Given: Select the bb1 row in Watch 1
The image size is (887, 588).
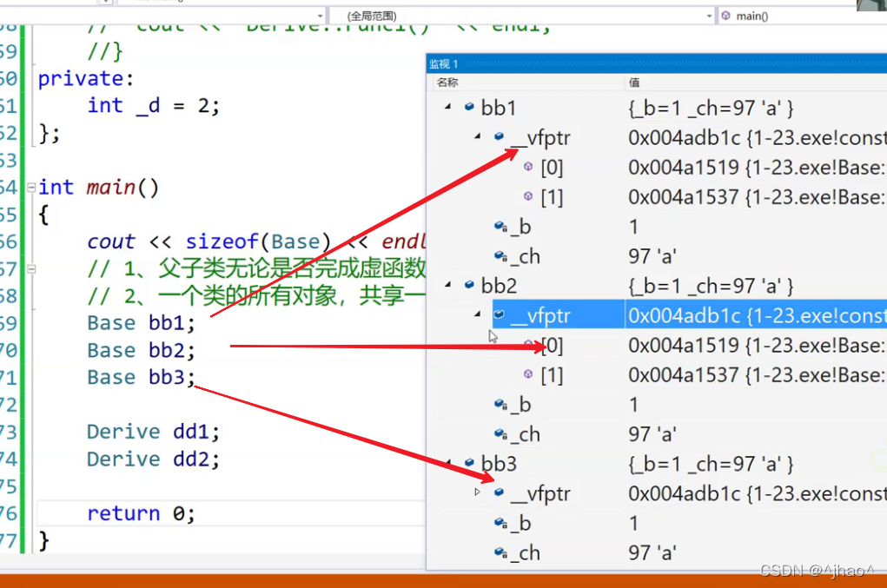Looking at the screenshot, I should (x=656, y=108).
